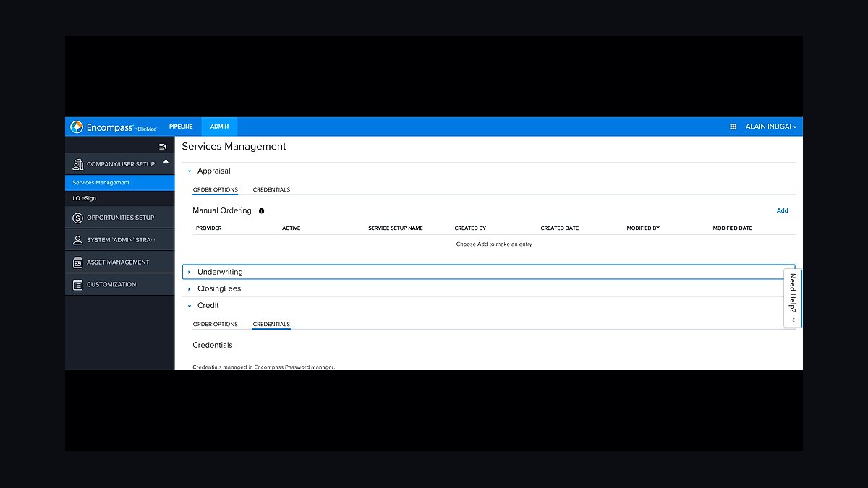Open Customization menu
This screenshot has width=868, height=488.
pos(120,285)
